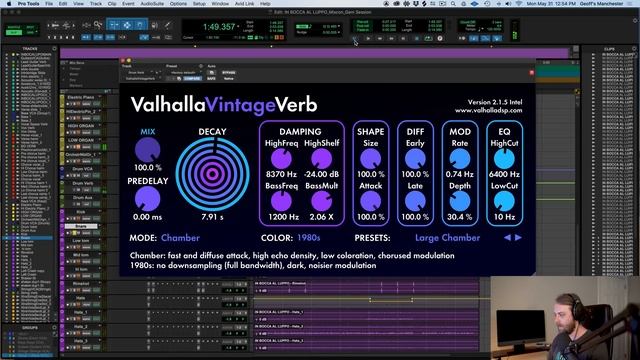Click the main counter 1:49.357 display
Viewport: 640px width, 360px height.
(x=219, y=27)
